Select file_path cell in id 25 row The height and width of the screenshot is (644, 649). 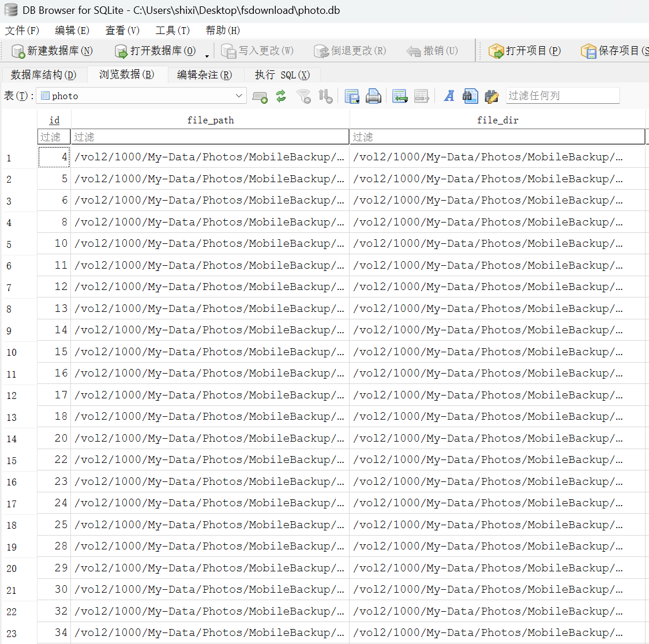click(210, 525)
